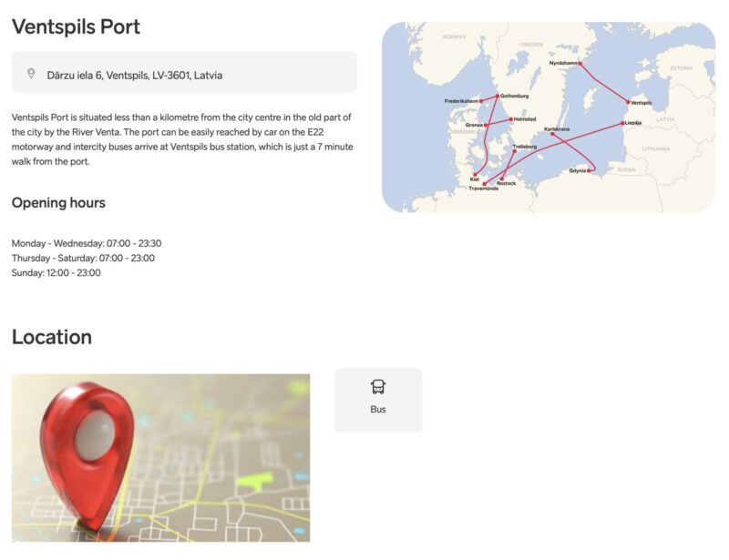Select the Halmstad port marker
This screenshot has height=560, width=729.
coord(511,119)
